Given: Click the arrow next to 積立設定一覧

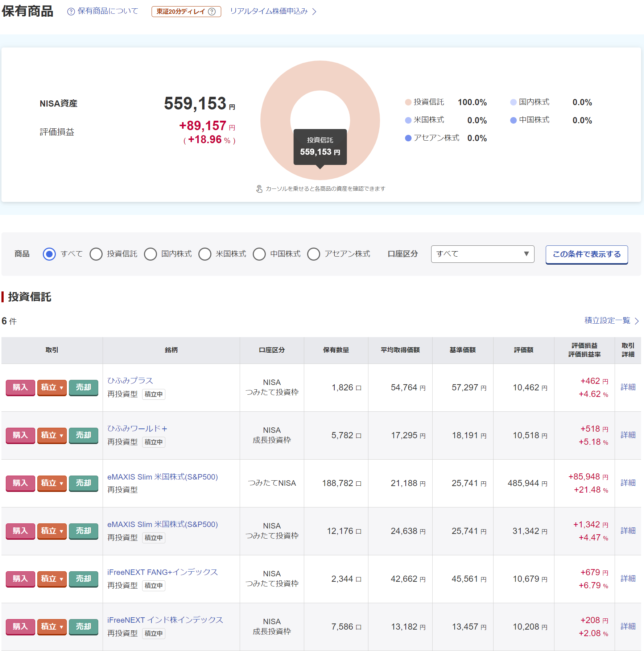Looking at the screenshot, I should pyautogui.click(x=636, y=321).
